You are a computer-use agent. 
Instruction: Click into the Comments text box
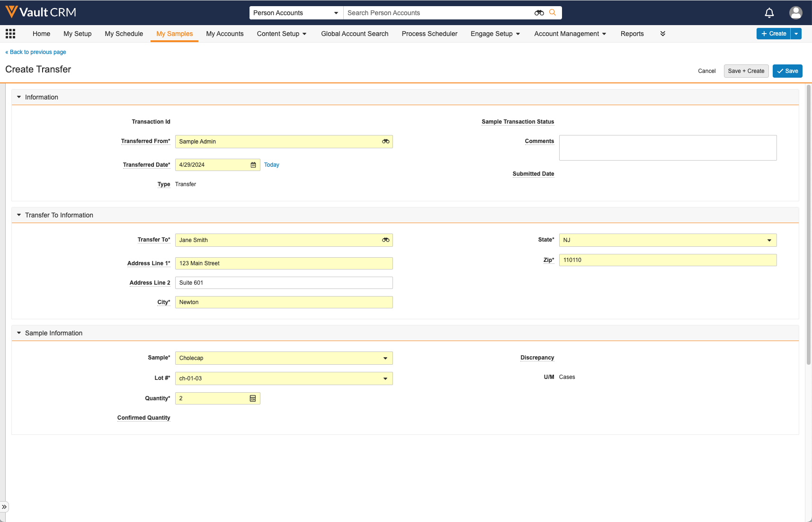point(667,148)
